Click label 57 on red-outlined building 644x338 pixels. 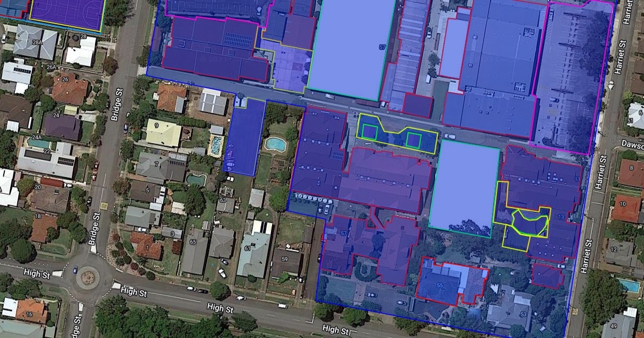pos(343,233)
